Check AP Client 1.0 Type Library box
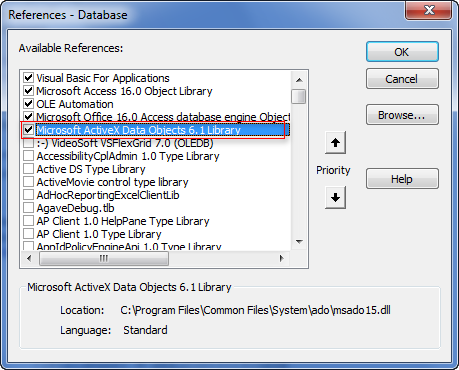Image resolution: width=459 pixels, height=370 pixels. (28, 234)
